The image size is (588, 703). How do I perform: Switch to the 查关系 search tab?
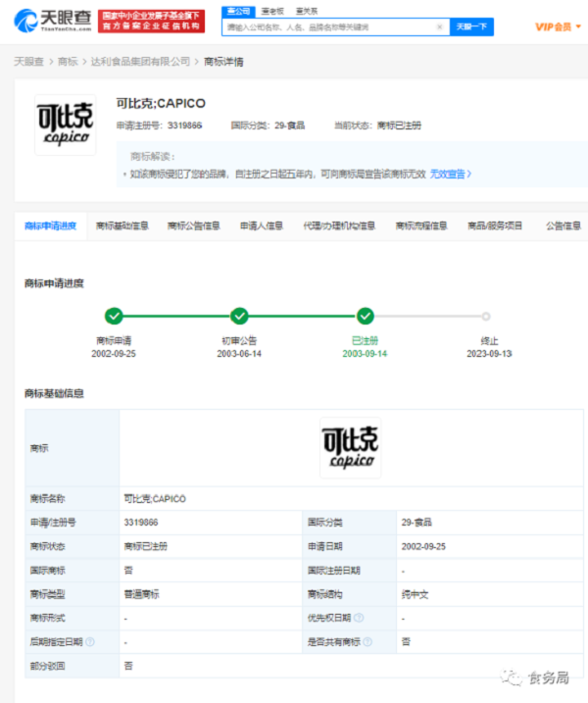[307, 11]
